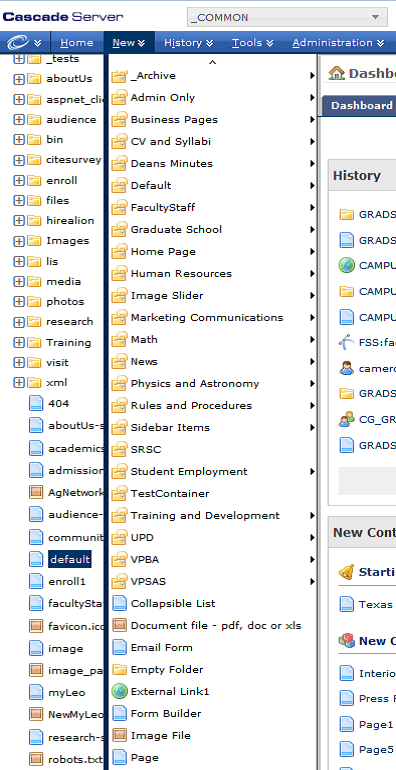396x770 pixels.
Task: Click the favicon.ico file icon
Action: tap(36, 626)
